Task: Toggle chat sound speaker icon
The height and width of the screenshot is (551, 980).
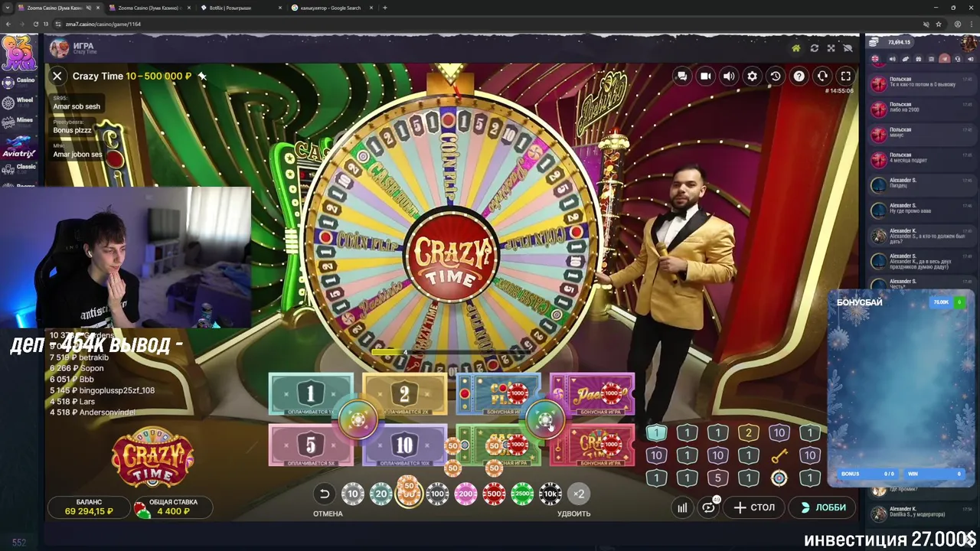Action: click(892, 59)
